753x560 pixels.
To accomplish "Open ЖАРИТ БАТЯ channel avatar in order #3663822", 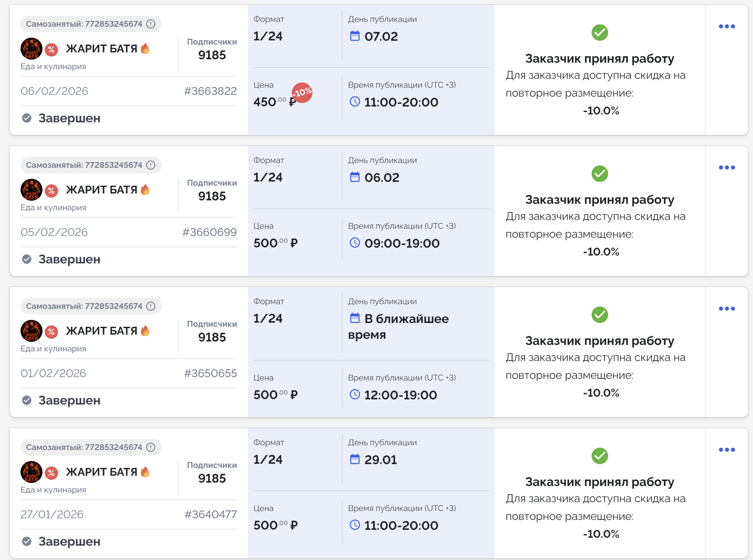I will click(x=32, y=49).
